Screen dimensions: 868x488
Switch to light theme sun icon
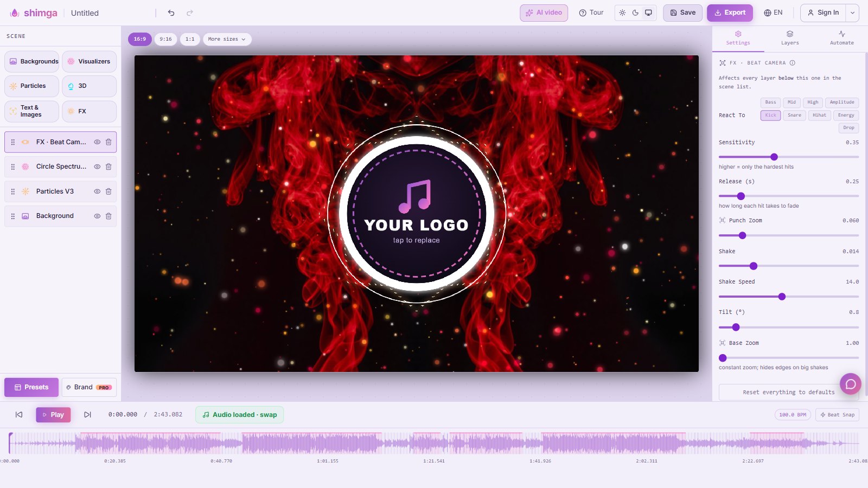point(622,12)
